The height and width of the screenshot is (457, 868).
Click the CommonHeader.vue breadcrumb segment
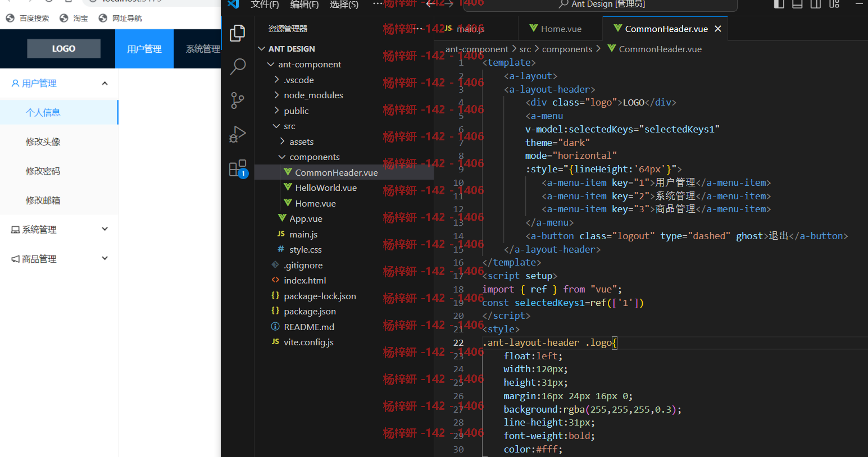tap(660, 49)
